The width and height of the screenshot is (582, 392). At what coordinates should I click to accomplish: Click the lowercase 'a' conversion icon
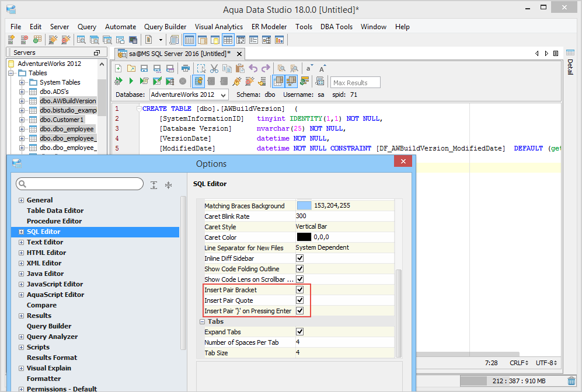(x=309, y=68)
